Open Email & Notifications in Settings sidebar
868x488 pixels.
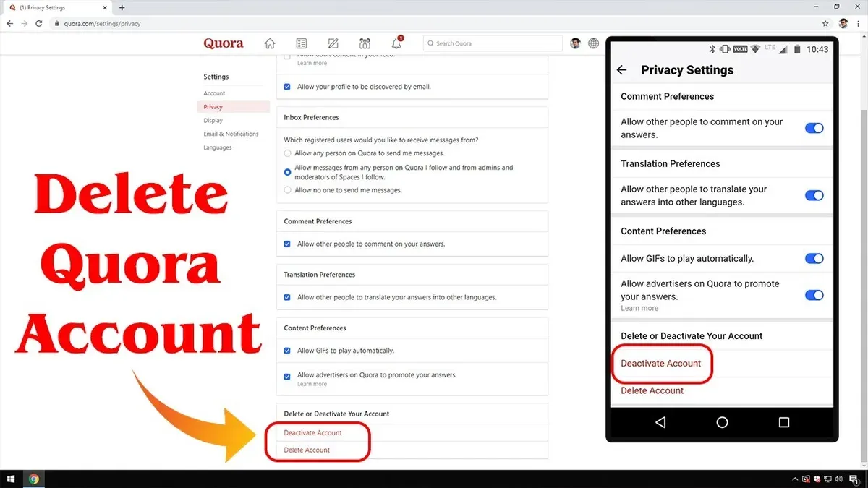[x=231, y=134]
